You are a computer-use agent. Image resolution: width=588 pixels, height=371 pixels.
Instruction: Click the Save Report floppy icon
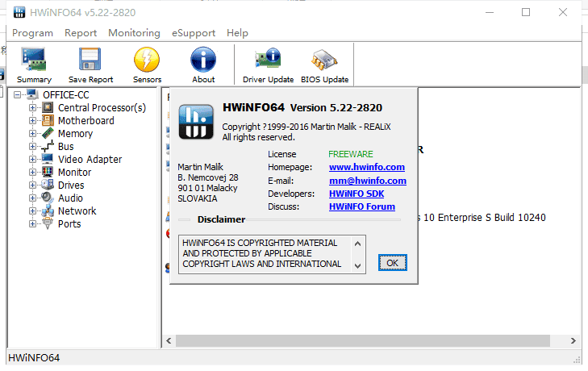[x=90, y=60]
